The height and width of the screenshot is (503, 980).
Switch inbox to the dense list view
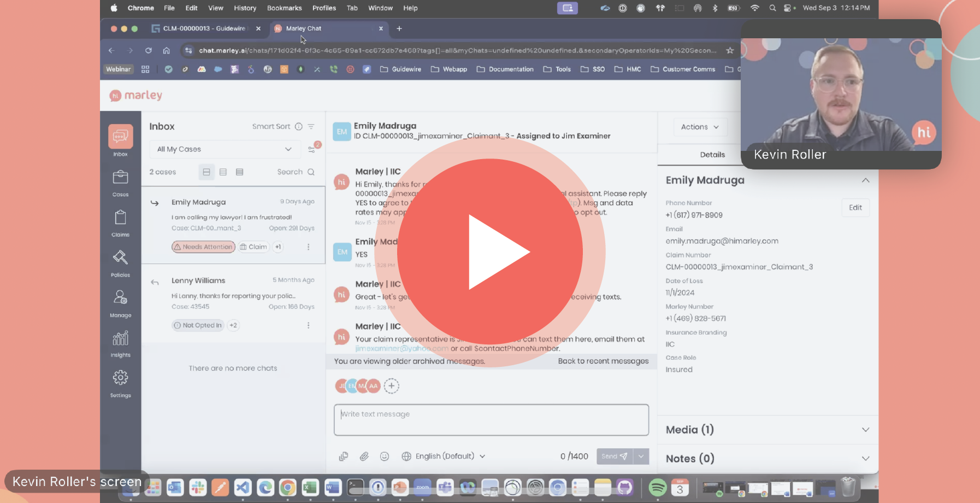(239, 172)
